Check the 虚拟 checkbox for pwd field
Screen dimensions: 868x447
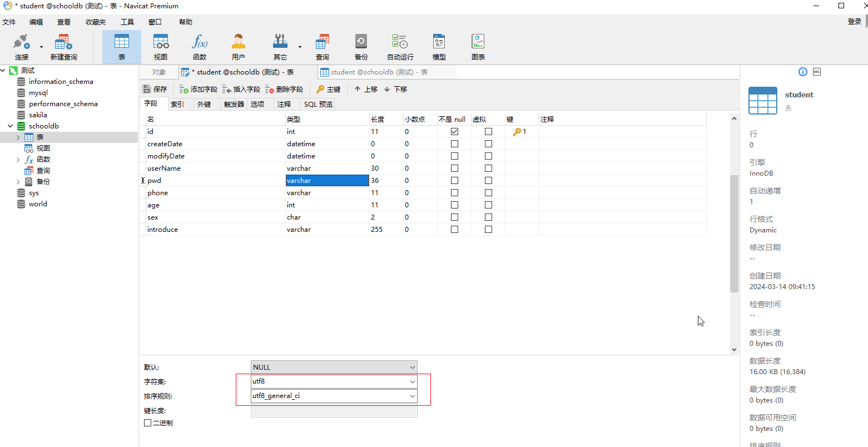488,180
